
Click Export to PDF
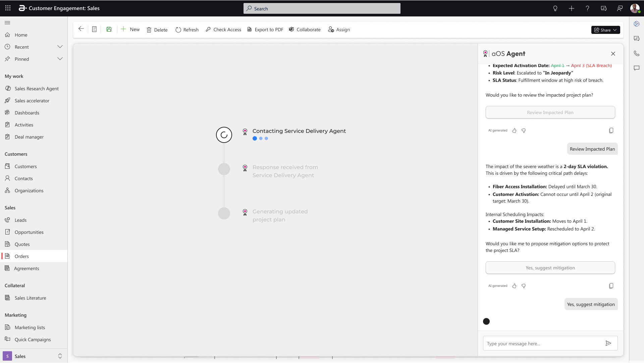tap(265, 30)
